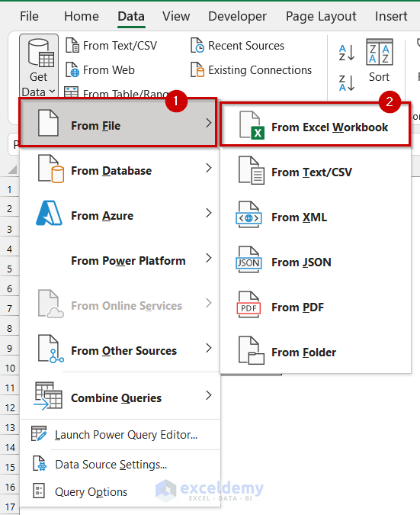Open the Developer tab
The width and height of the screenshot is (420, 515).
pos(237,16)
